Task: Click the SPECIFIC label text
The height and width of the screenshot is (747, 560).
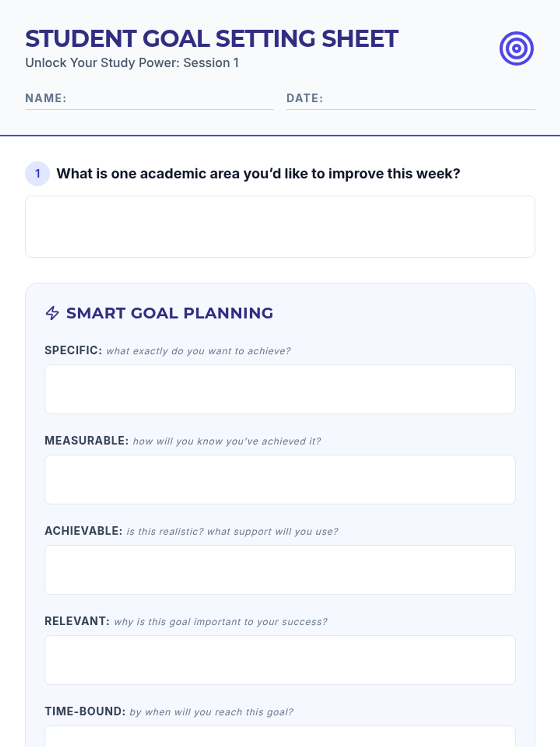Action: click(x=73, y=351)
